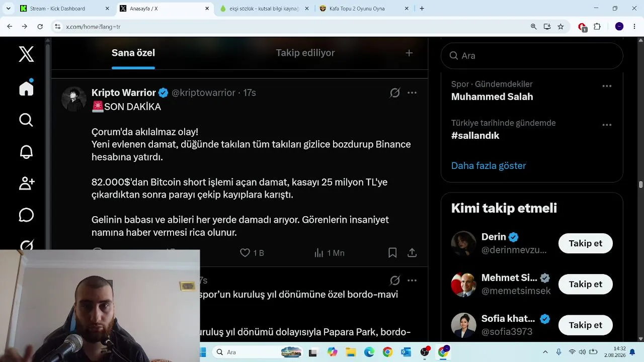Viewport: 644px width, 362px height.
Task: Open Outlook from the taskbar
Action: click(x=406, y=352)
